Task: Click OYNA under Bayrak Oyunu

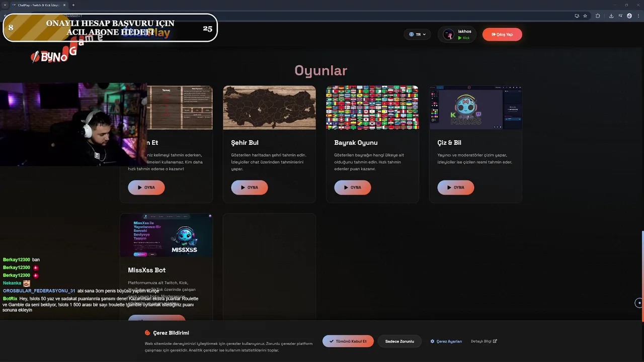Action: pos(353,188)
